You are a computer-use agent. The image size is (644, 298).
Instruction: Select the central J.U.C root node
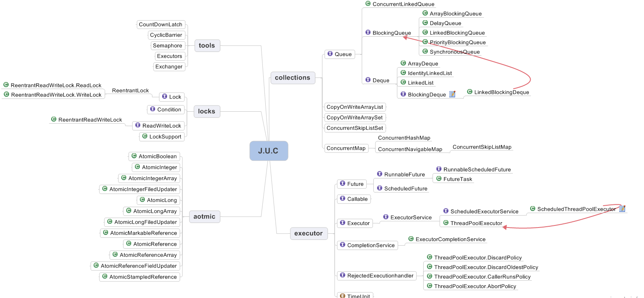(x=269, y=151)
